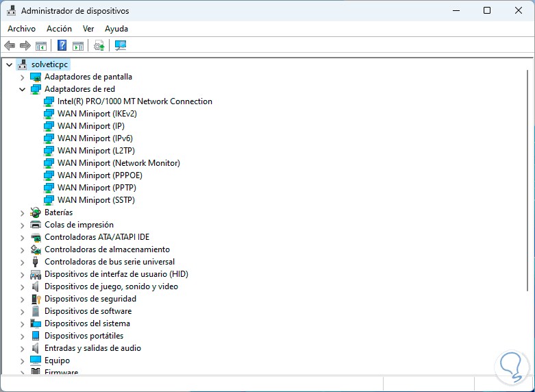The image size is (535, 392).
Task: Click the Baterías battery icon
Action: coord(36,212)
